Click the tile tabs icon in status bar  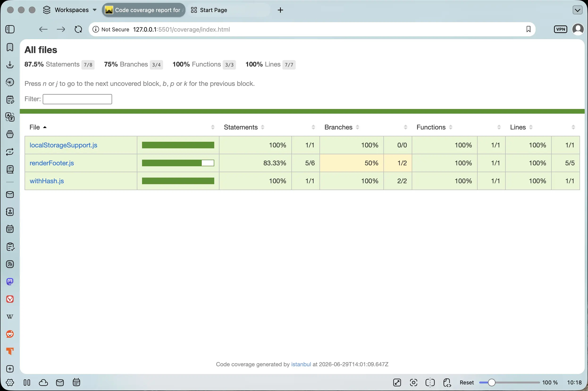pos(430,383)
